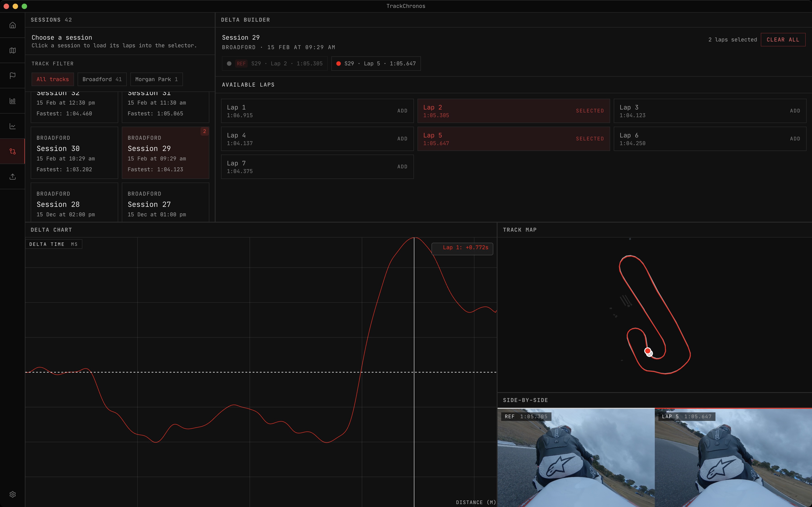This screenshot has height=507, width=812.
Task: Add Lap 1 to the comparison
Action: click(x=402, y=111)
